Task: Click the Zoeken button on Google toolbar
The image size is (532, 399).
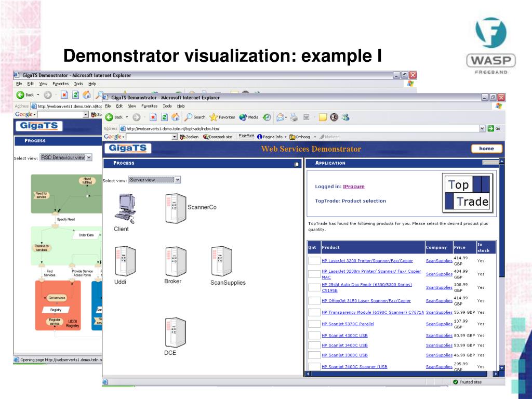Action: click(189, 137)
